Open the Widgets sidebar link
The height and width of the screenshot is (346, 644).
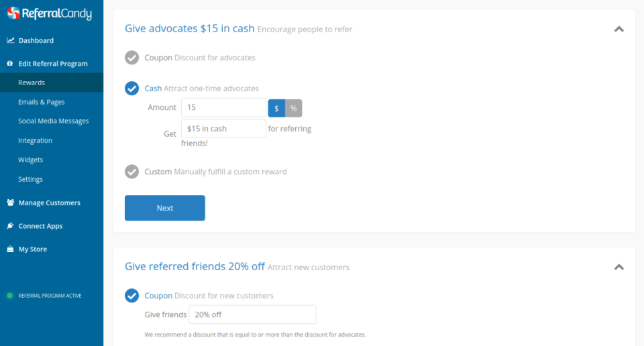point(31,160)
